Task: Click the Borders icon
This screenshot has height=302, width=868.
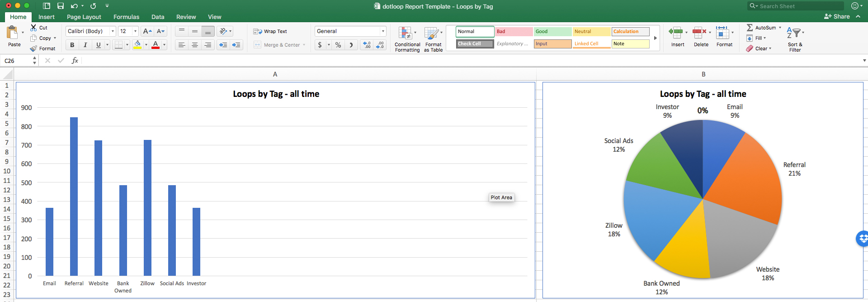Action: coord(118,45)
